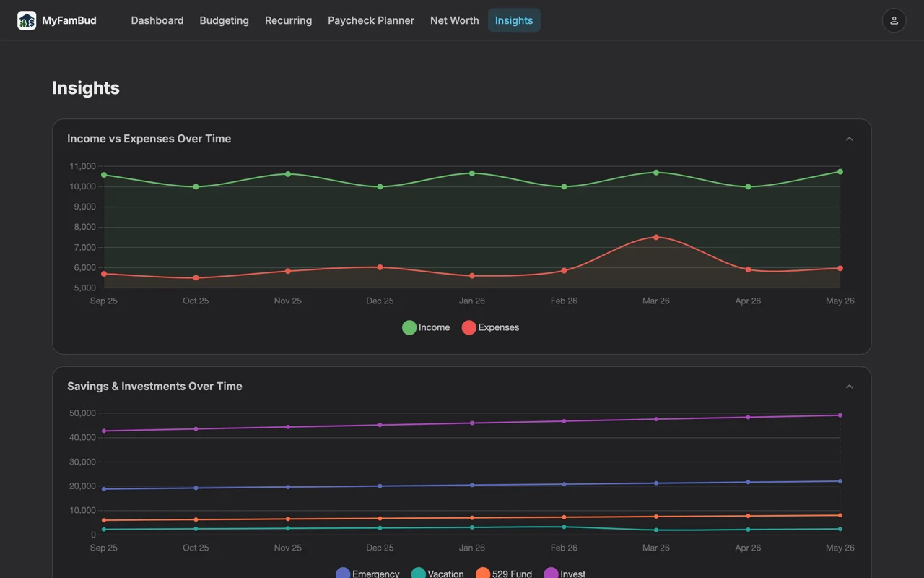Viewport: 924px width, 578px height.
Task: Toggle the red Expenses legend swatch
Action: tap(469, 327)
